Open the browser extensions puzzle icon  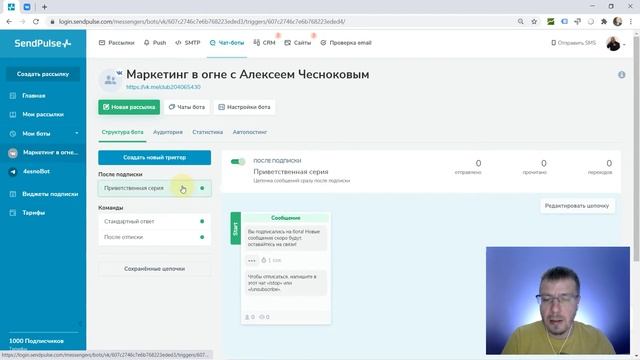pyautogui.click(x=604, y=21)
